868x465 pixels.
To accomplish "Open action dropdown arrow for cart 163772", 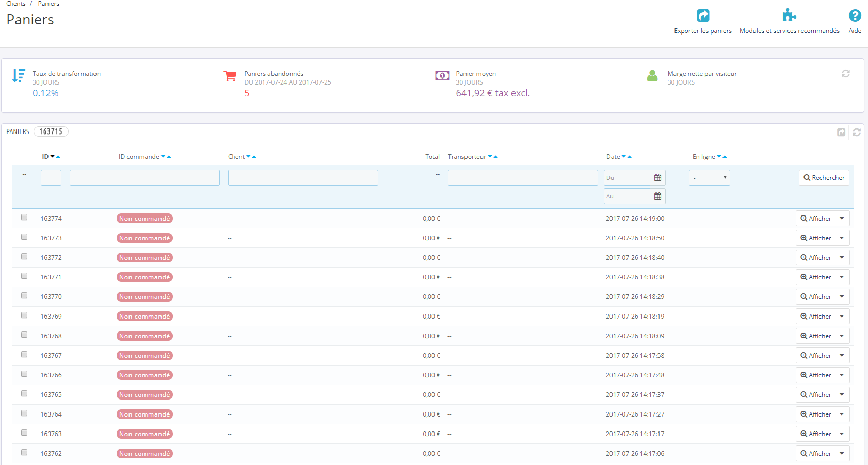I will click(x=842, y=258).
